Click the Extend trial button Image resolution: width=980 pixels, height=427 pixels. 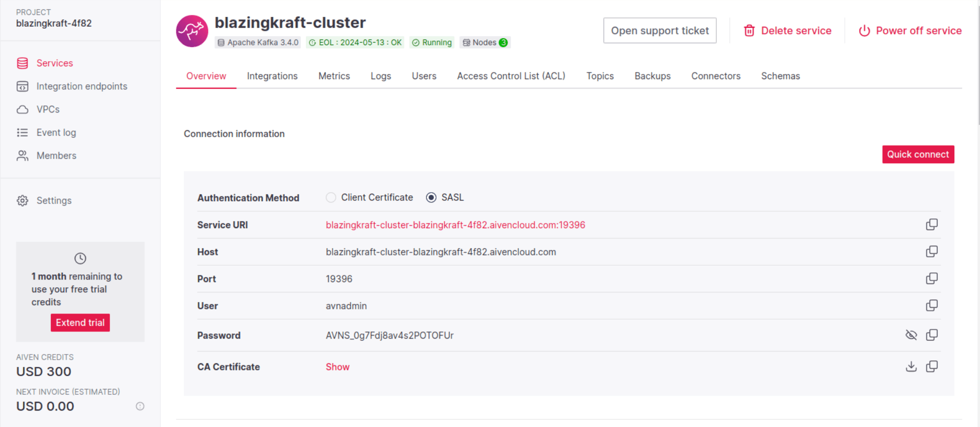point(80,323)
